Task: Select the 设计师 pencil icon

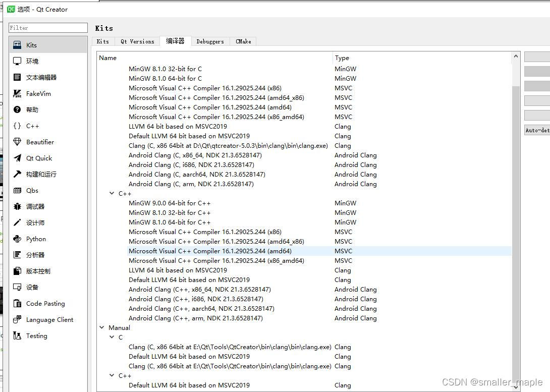Action: (17, 222)
